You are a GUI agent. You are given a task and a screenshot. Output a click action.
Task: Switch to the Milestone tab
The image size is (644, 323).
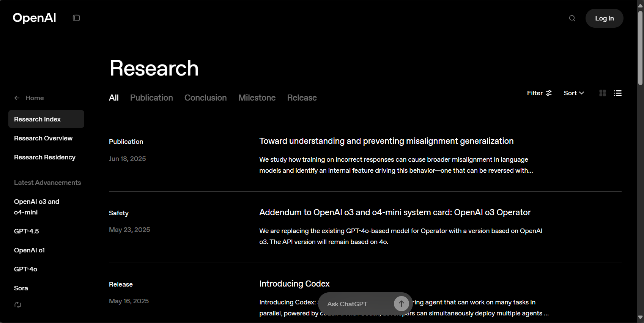(x=257, y=98)
